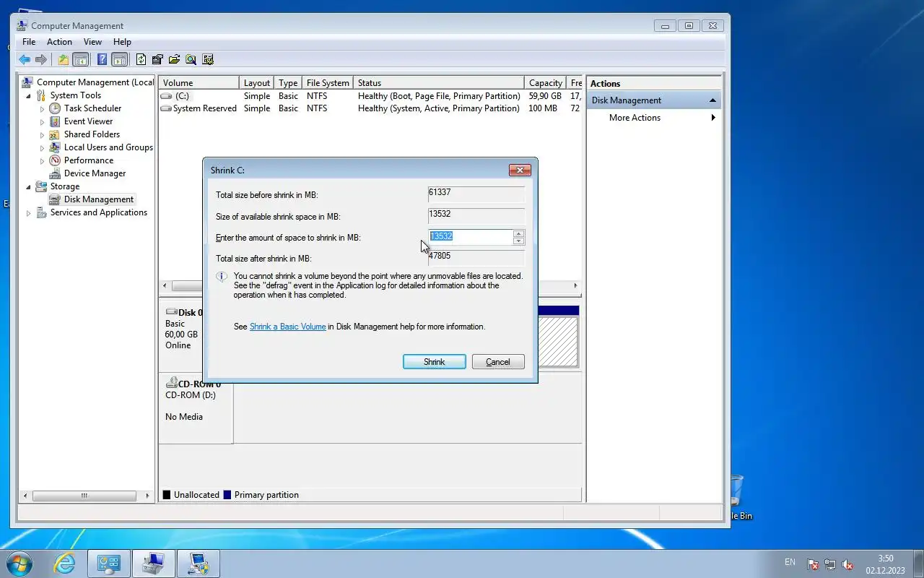Click the Cancel button in Shrink dialog
The width and height of the screenshot is (924, 578).
[x=498, y=362]
